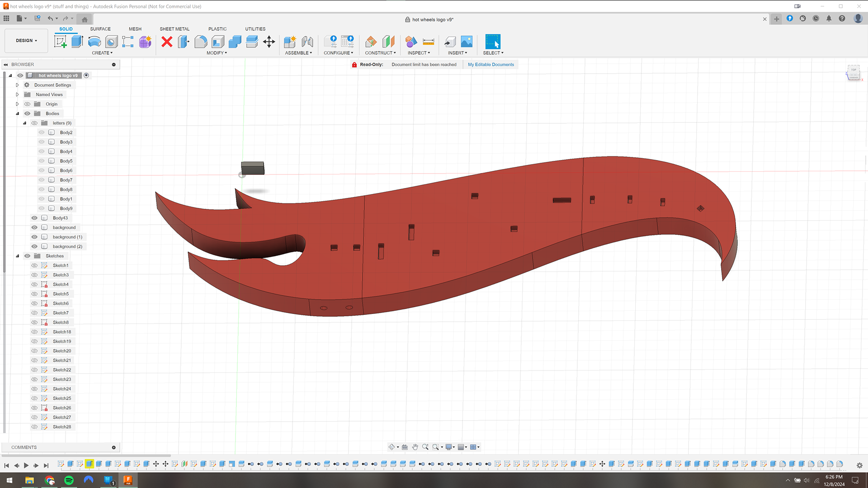This screenshot has height=488, width=868.
Task: Expand the Document Settings node
Action: [17, 85]
